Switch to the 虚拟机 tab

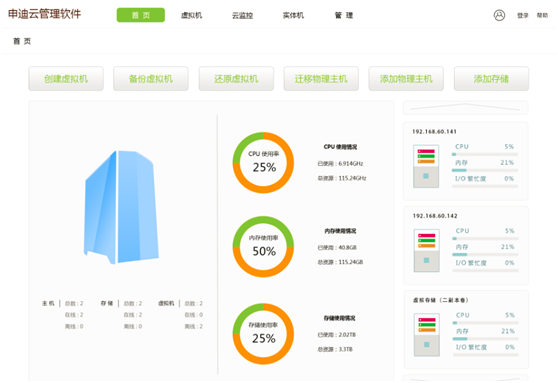(x=191, y=15)
